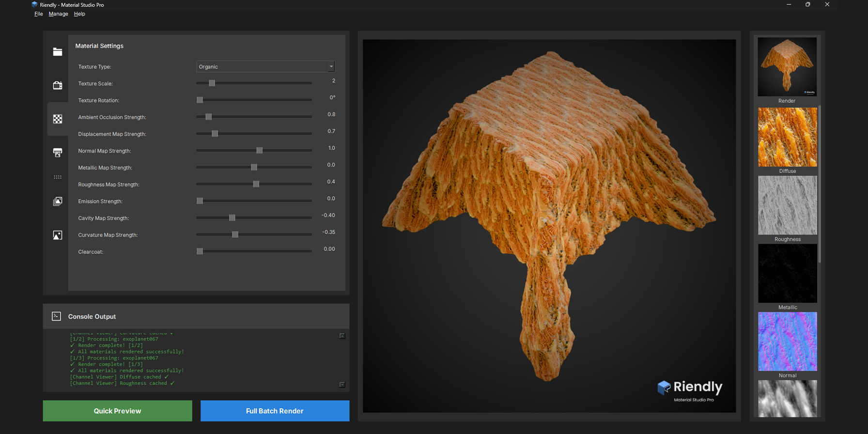Image resolution: width=868 pixels, height=434 pixels.
Task: Select the checkerboard material settings icon
Action: 58,119
